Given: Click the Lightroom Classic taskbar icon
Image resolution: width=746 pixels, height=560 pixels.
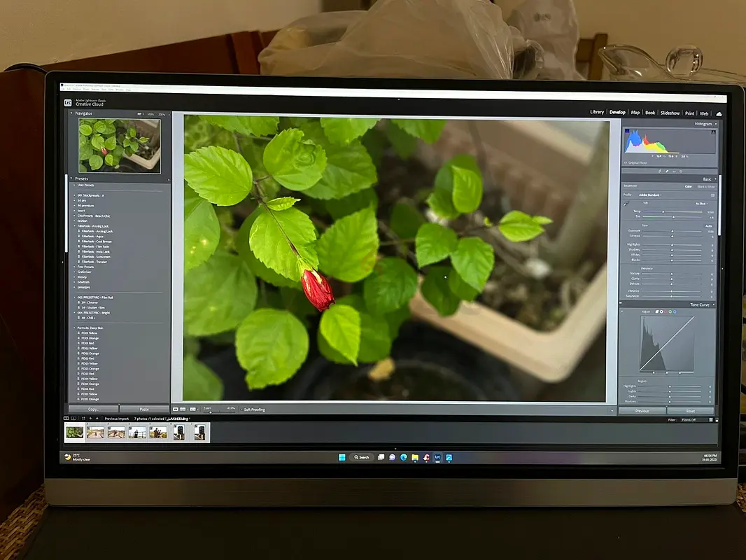Looking at the screenshot, I should [437, 457].
